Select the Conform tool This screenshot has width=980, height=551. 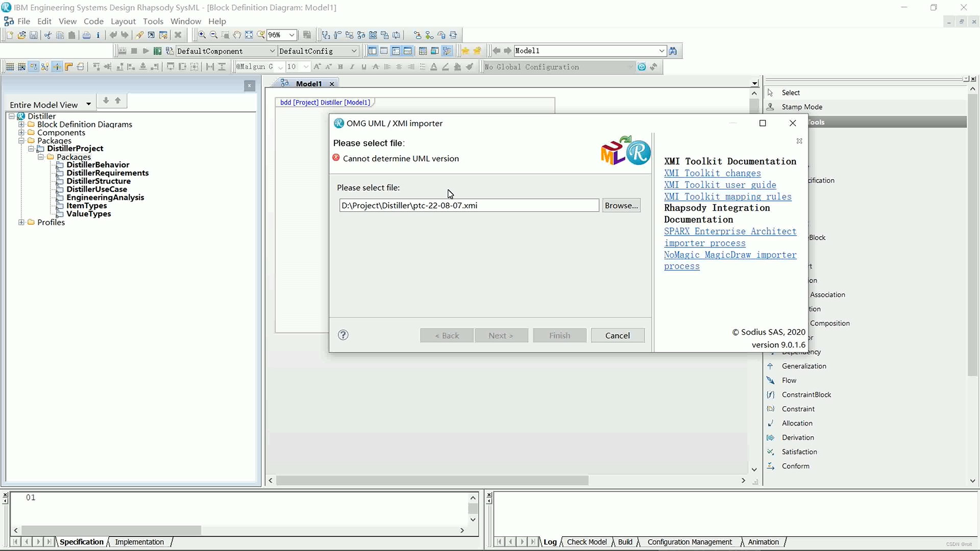pyautogui.click(x=795, y=466)
